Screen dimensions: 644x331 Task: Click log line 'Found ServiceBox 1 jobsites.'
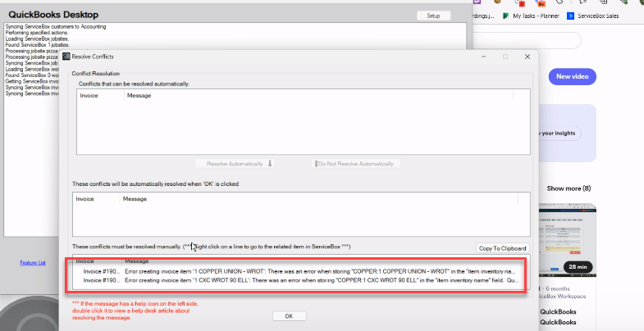(38, 45)
